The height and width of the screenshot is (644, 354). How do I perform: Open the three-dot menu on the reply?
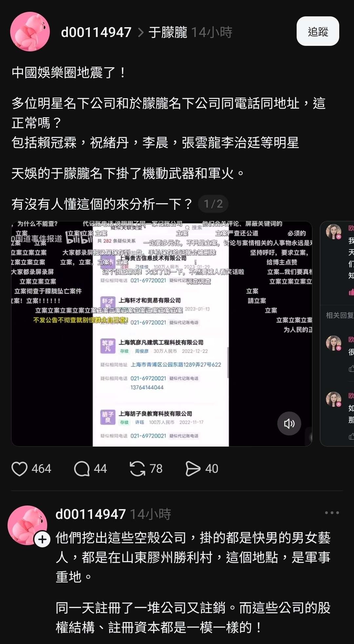point(332,513)
